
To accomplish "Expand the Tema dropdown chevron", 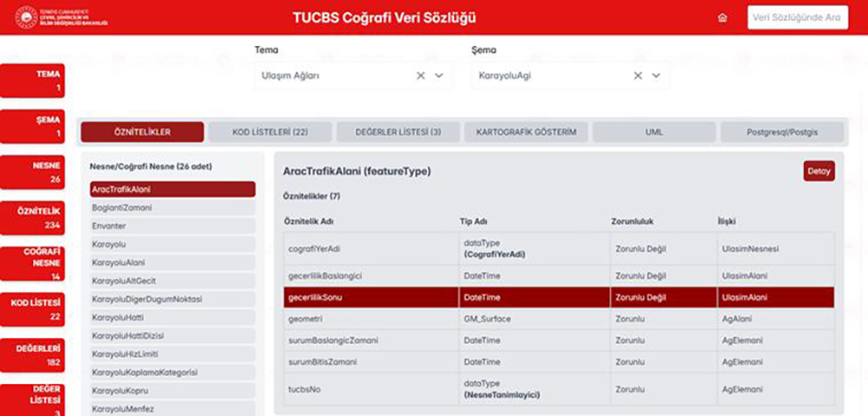I will point(439,76).
